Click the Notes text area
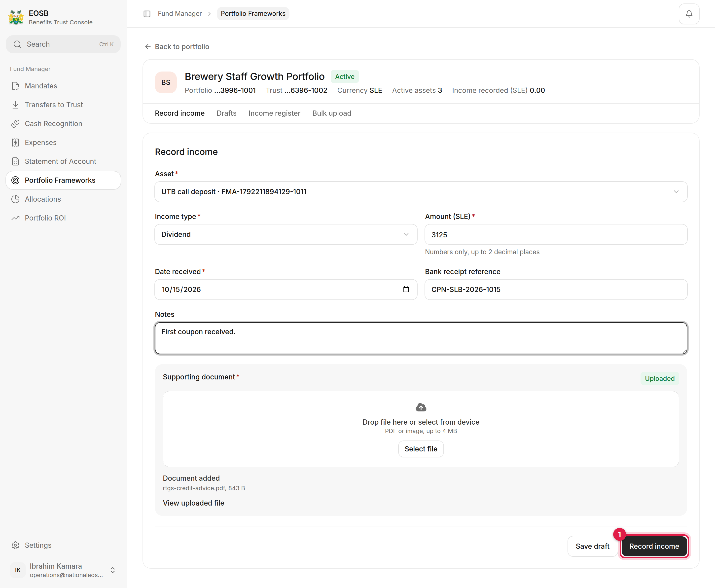715x588 pixels. point(421,338)
